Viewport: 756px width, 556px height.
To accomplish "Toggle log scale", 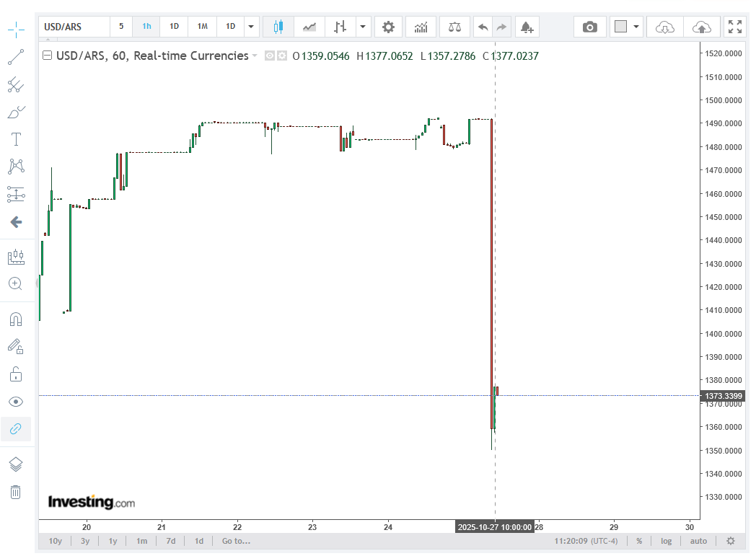I will click(667, 541).
